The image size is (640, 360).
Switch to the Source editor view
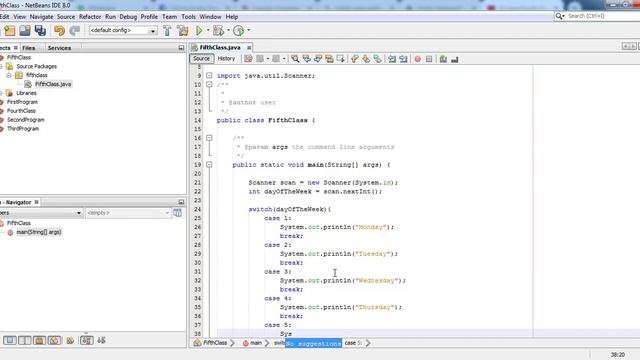201,59
